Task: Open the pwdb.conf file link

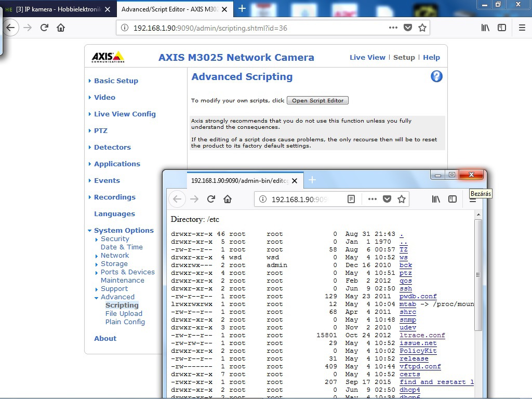Action: [418, 296]
